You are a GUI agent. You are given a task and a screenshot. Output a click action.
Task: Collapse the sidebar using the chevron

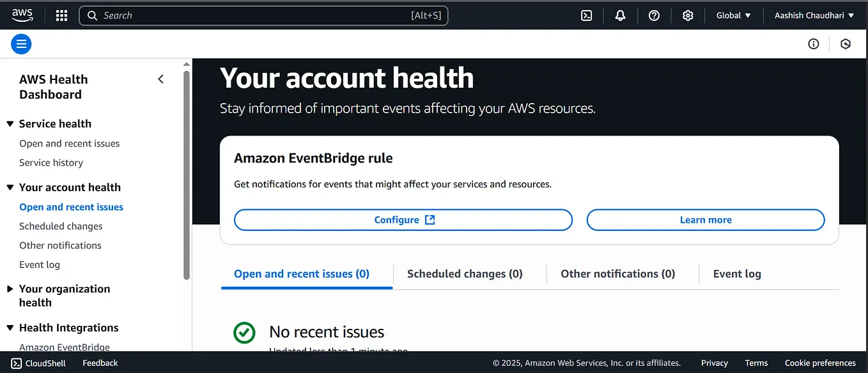coord(160,79)
